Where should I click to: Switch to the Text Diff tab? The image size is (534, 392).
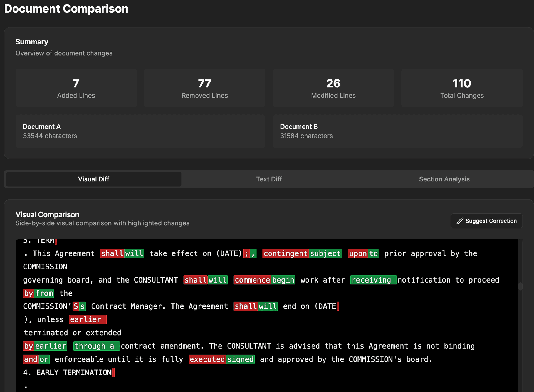coord(269,179)
